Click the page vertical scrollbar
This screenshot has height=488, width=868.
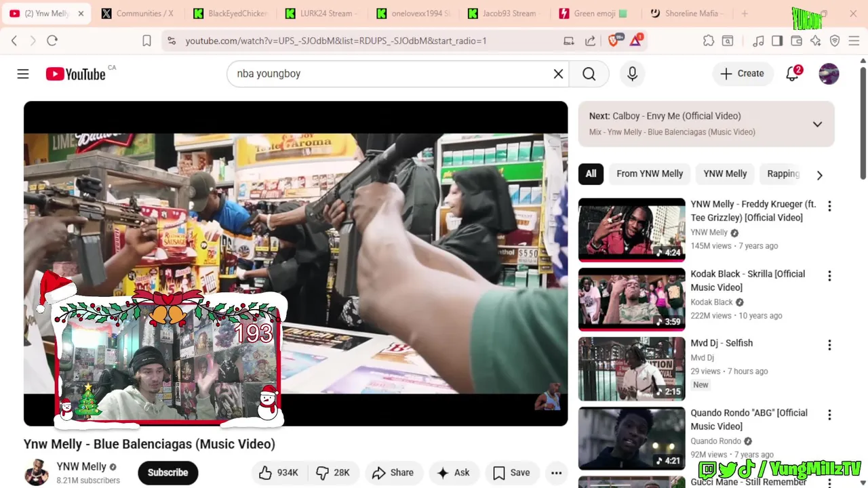pos(863,122)
